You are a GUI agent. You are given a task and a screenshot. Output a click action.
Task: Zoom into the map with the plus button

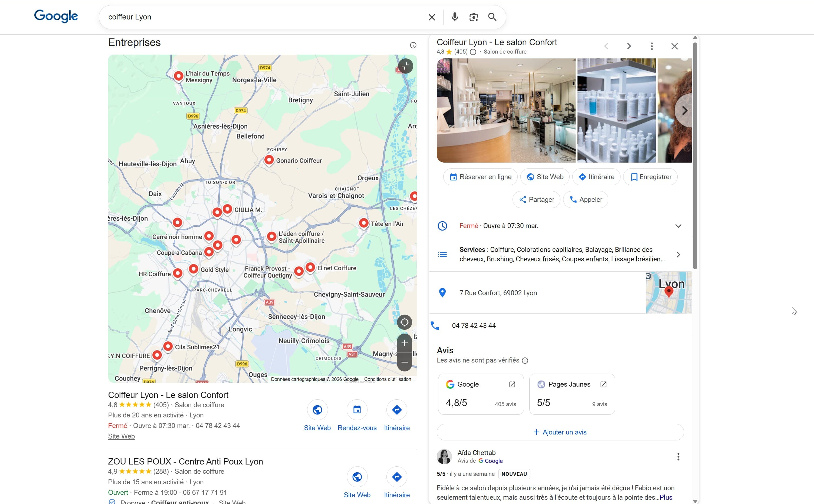point(405,343)
